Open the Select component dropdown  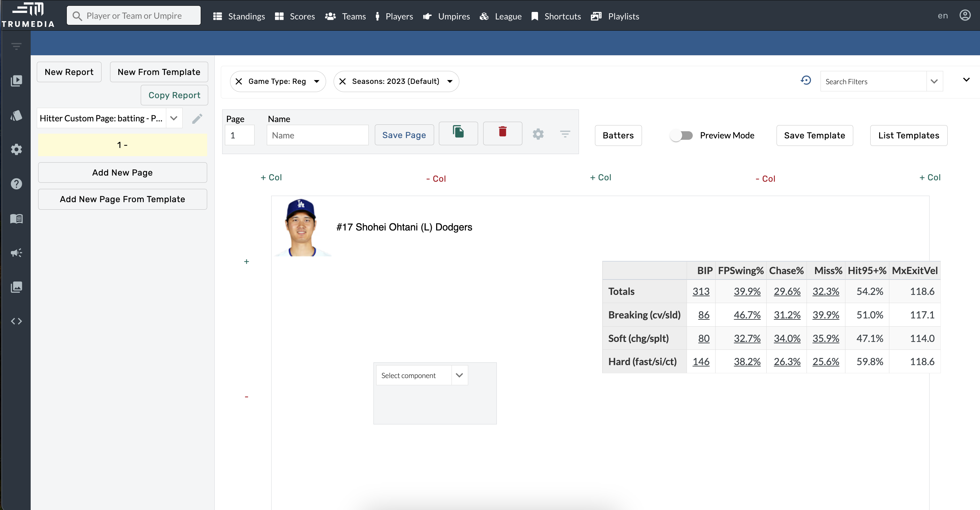(422, 375)
